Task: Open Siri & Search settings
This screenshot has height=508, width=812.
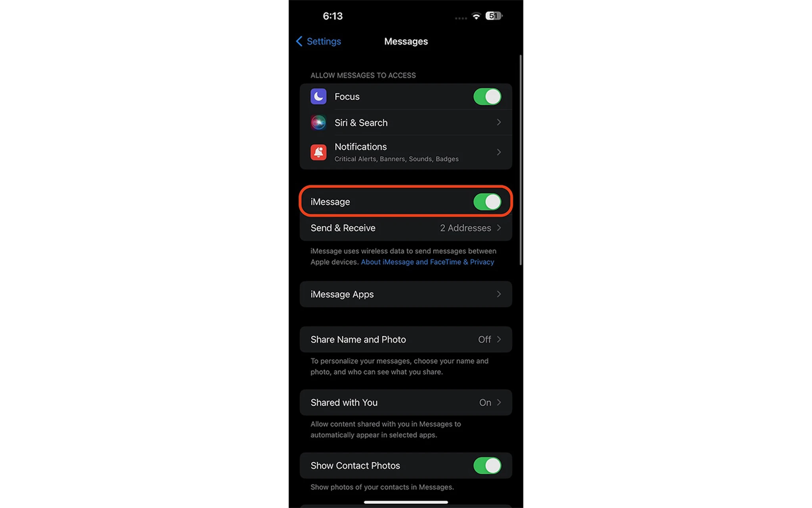Action: [406, 122]
